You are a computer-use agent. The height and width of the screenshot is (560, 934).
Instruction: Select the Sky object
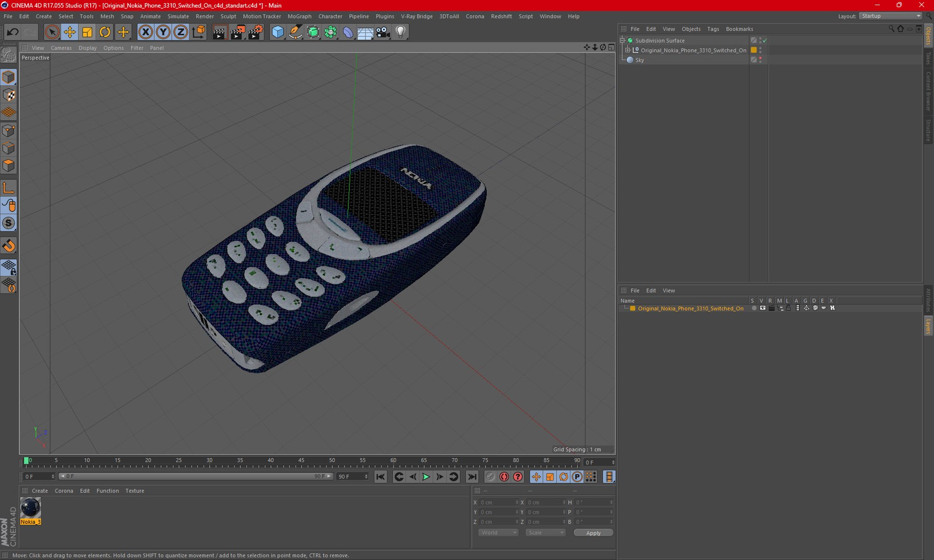point(639,60)
